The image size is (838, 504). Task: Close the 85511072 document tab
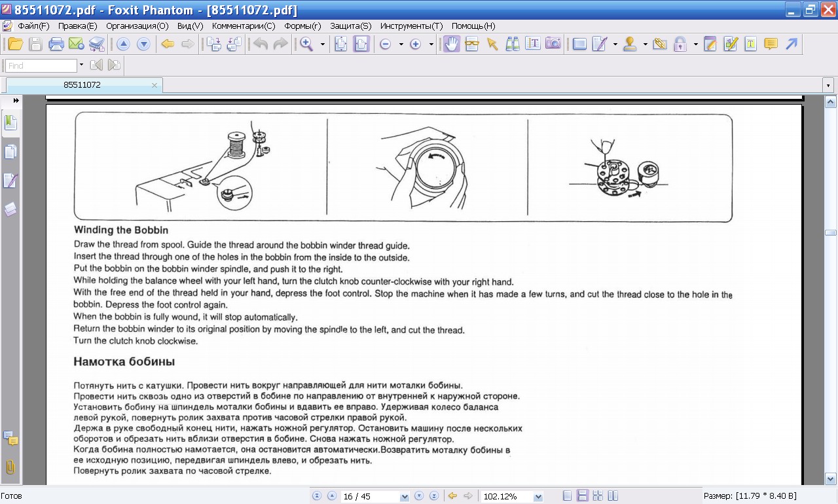click(155, 85)
